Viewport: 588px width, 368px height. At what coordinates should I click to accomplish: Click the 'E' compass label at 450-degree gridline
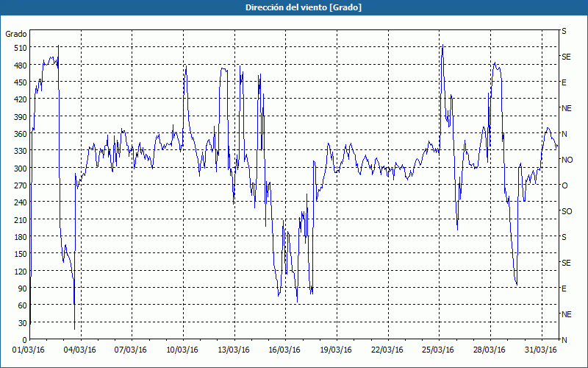click(x=564, y=82)
